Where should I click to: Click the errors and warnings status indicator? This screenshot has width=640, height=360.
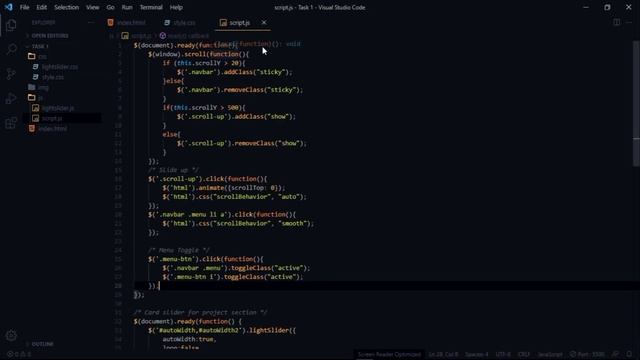(19, 354)
